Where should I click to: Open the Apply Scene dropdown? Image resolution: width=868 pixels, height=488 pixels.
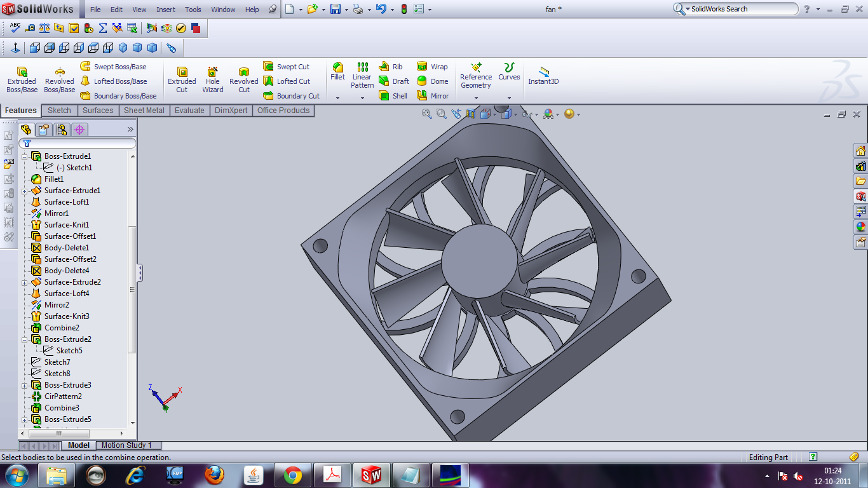click(557, 114)
